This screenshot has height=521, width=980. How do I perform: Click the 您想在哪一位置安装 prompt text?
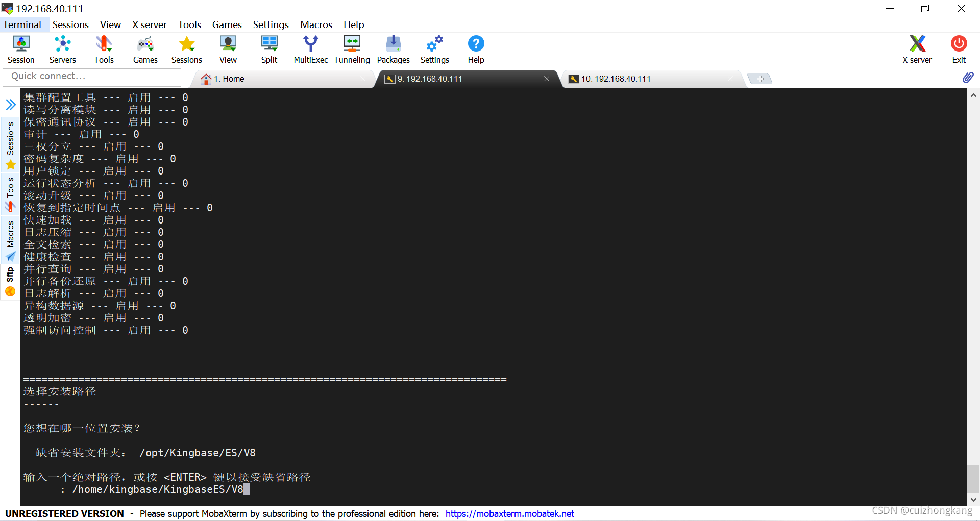pos(82,428)
